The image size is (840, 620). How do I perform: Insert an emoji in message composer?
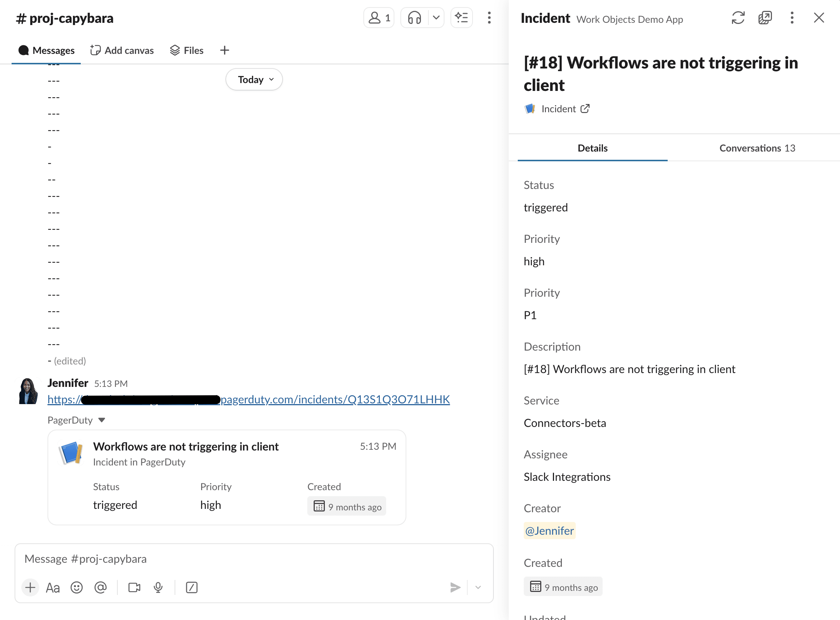[x=77, y=587]
